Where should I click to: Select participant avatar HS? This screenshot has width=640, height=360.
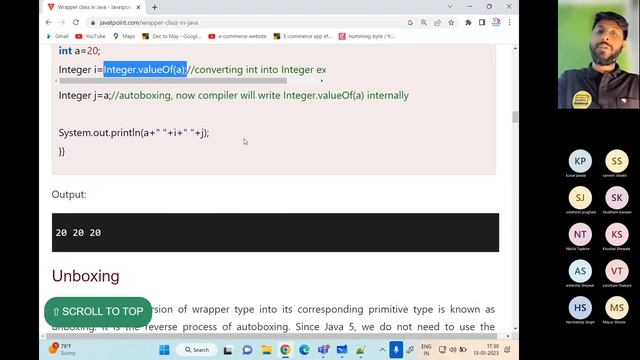click(x=580, y=308)
